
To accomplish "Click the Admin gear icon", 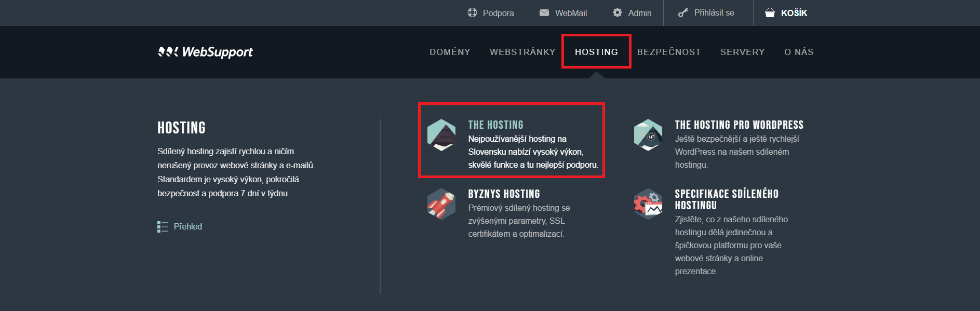I will click(617, 12).
